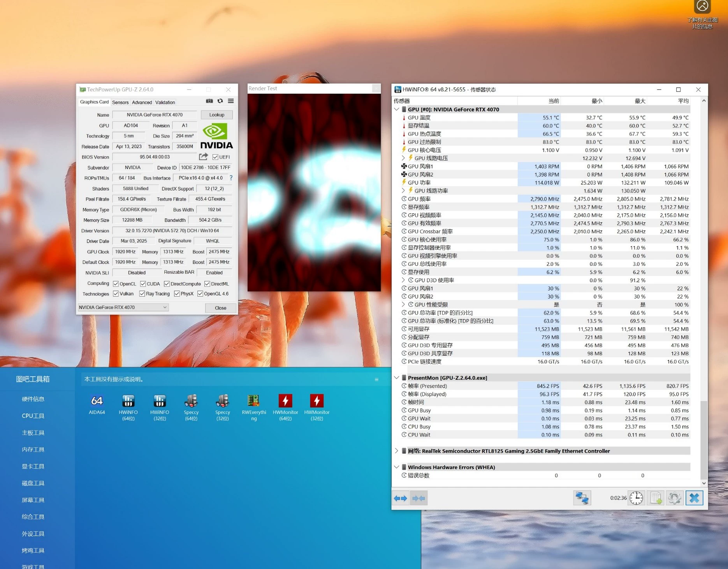The image size is (728, 569).
Task: Open the GPU selection dropdown in GPU-Z
Action: [x=123, y=307]
